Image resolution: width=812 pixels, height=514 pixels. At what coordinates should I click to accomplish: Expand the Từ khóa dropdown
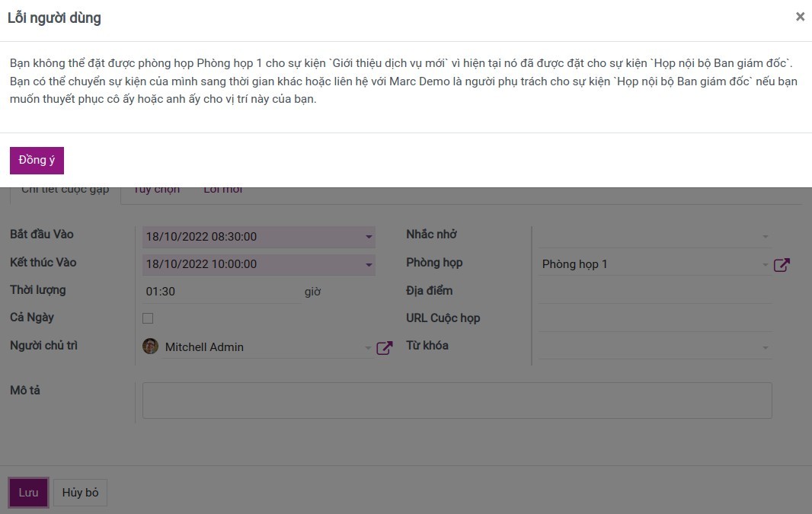[765, 348]
